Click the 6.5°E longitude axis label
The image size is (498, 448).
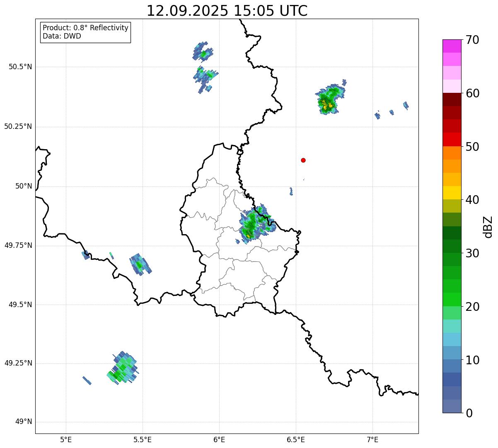pos(296,439)
